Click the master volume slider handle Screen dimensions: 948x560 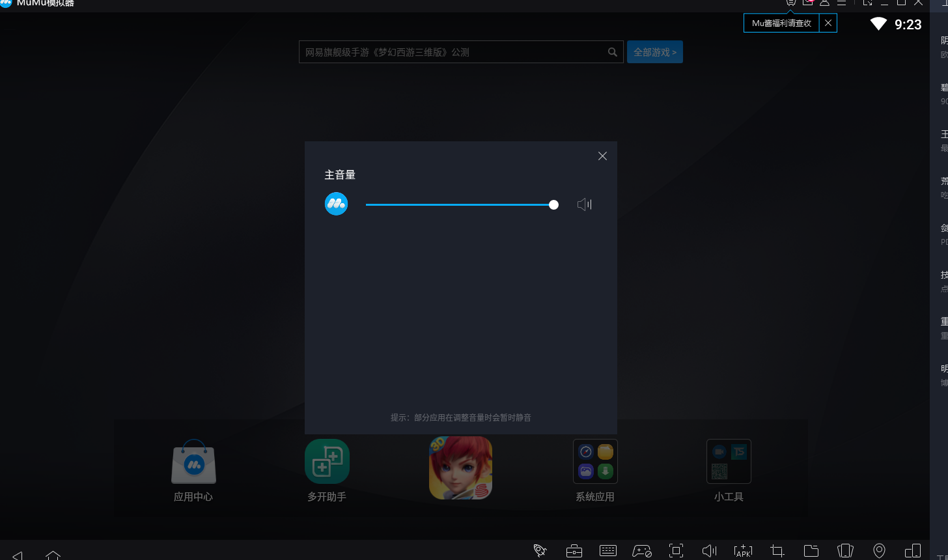pos(553,204)
